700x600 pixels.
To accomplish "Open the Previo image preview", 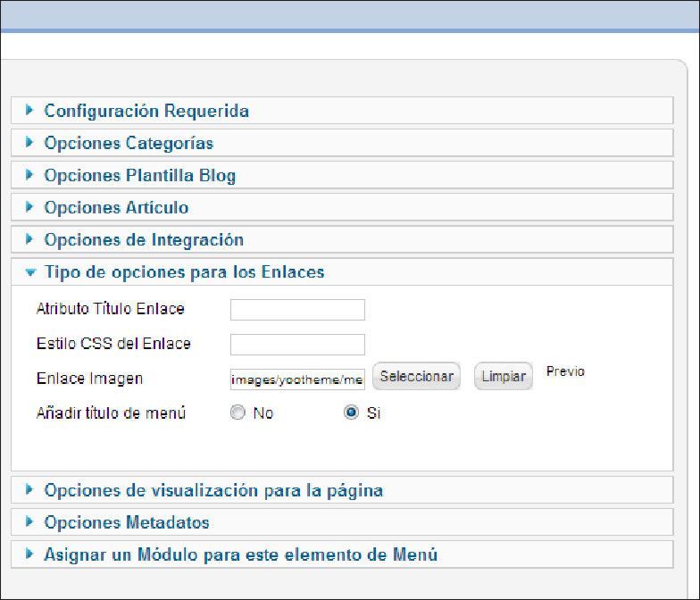I will pyautogui.click(x=565, y=371).
